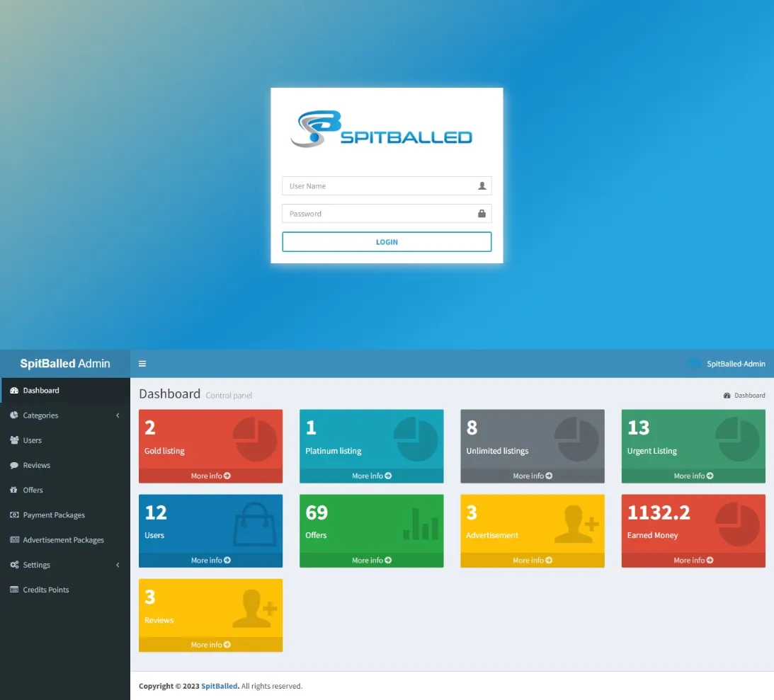Viewport: 774px width, 700px height.
Task: Click the pie chart icon on Earned Money card
Action: tap(737, 524)
